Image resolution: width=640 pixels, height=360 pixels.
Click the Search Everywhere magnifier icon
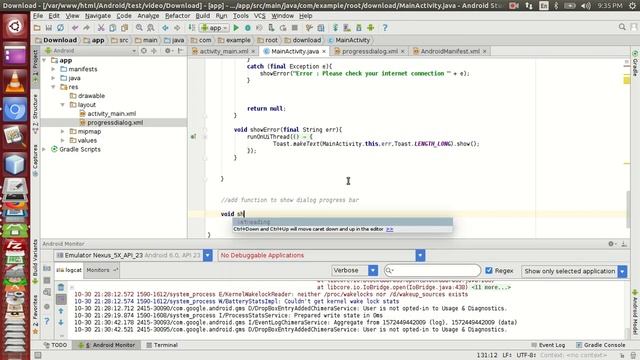click(x=622, y=27)
